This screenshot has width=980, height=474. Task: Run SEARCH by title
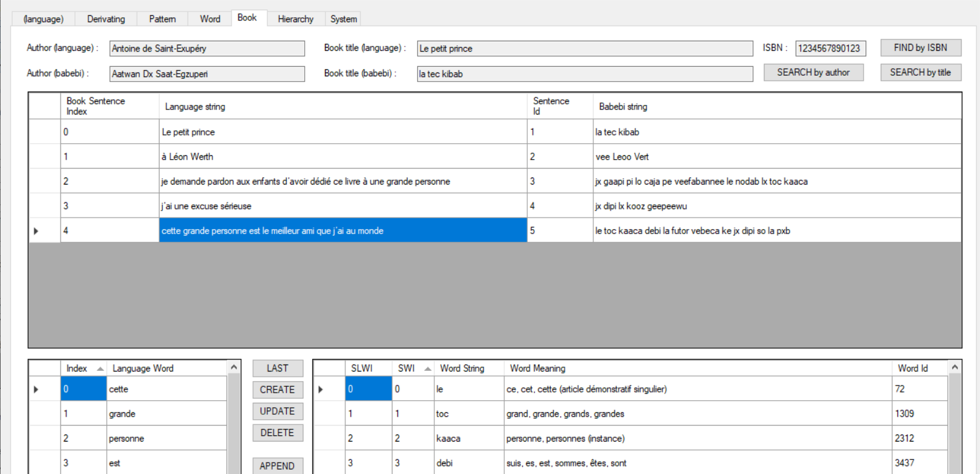click(x=920, y=72)
